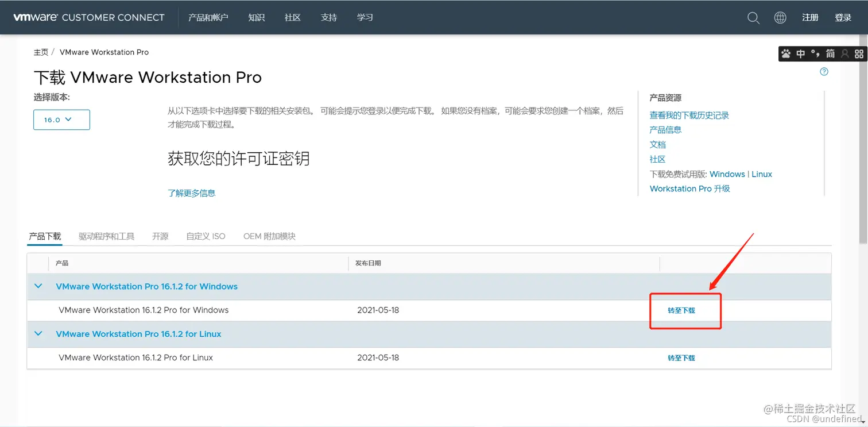Open the 16.0 version dropdown
The height and width of the screenshot is (427, 868).
[x=61, y=120]
